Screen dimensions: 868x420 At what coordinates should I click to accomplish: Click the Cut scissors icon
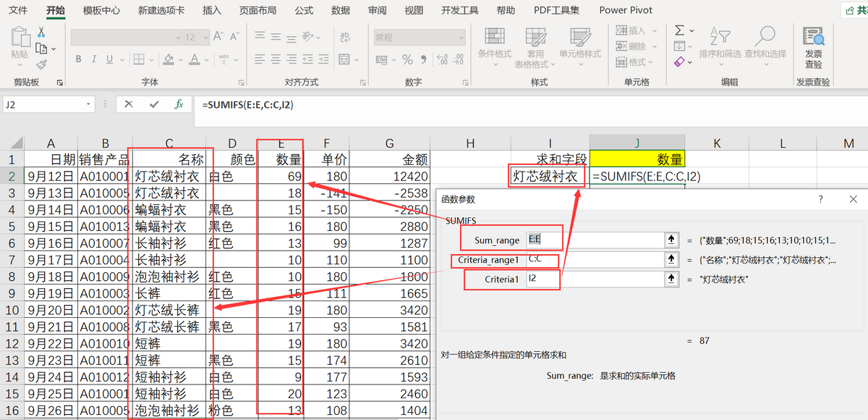click(41, 33)
